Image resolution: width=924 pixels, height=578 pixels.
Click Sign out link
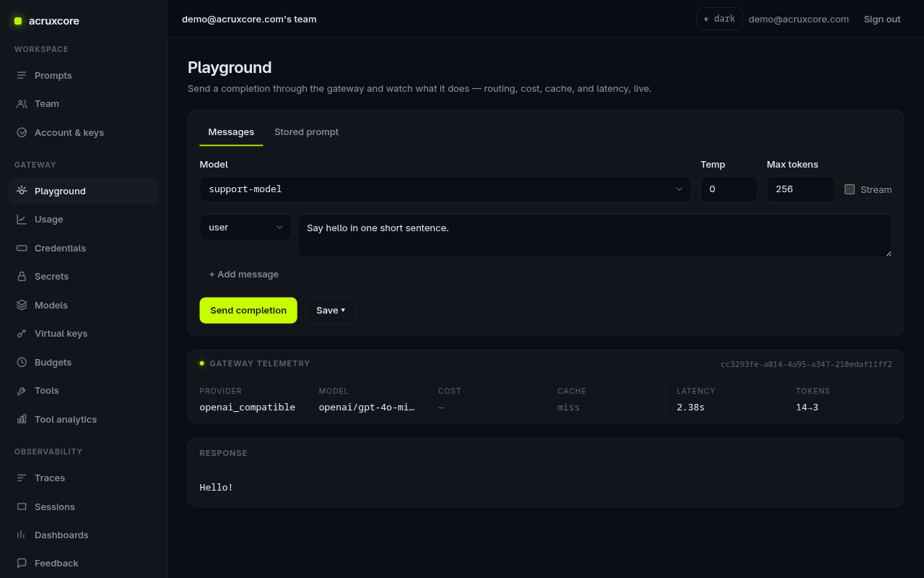click(x=882, y=19)
